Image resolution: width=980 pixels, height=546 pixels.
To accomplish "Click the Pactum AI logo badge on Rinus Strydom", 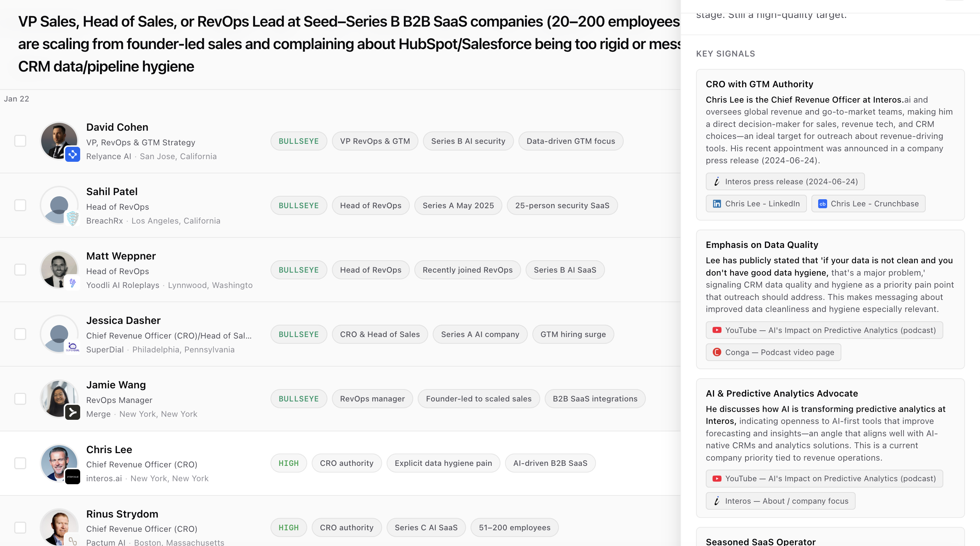I will 72,540.
